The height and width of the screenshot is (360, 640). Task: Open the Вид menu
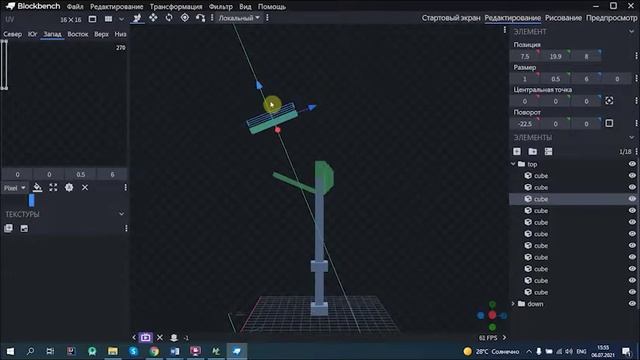click(x=245, y=7)
